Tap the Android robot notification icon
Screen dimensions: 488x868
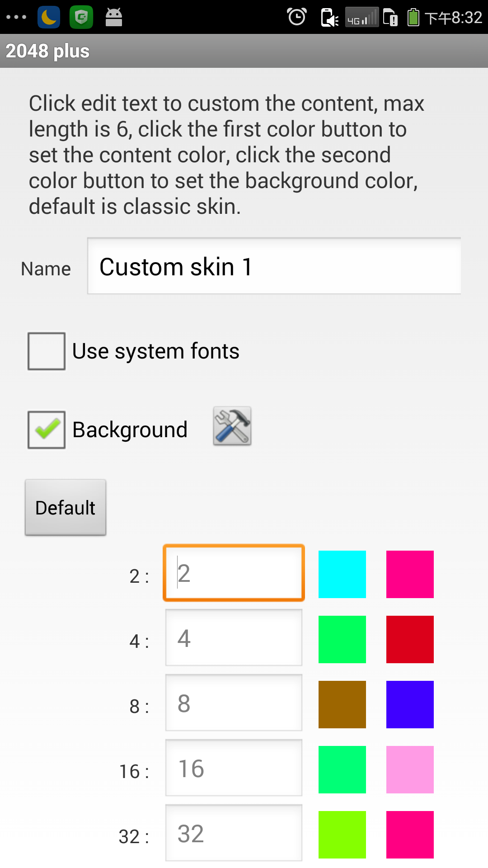[x=114, y=17]
